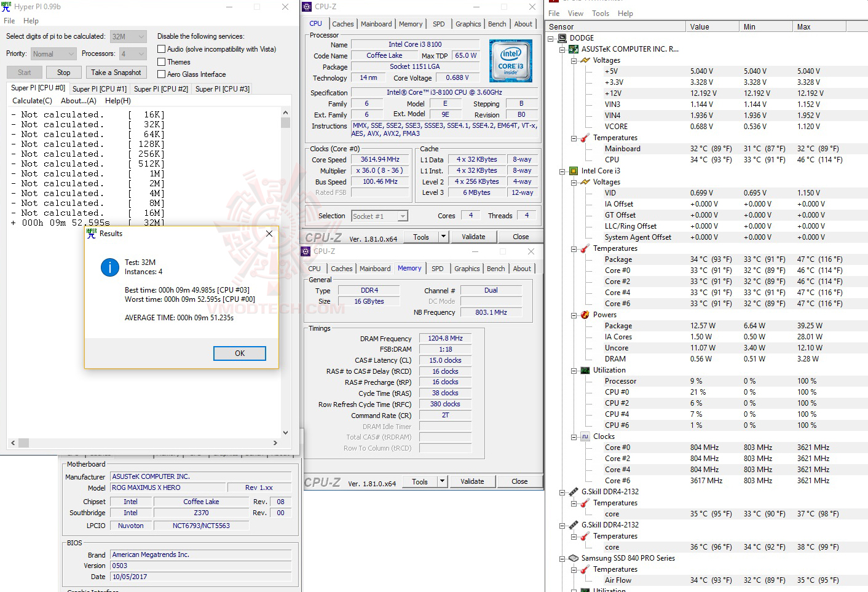The image size is (868, 592).
Task: Open the Socket #1 selection dropdown
Action: 380,216
